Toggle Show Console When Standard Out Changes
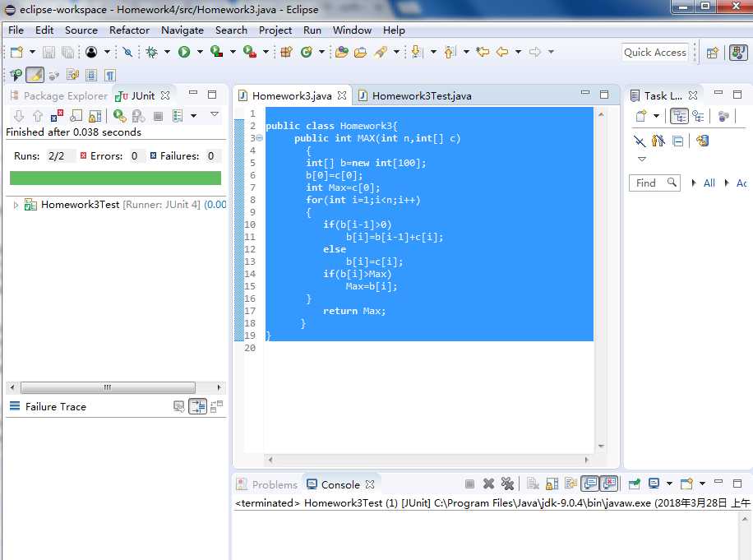 pos(590,484)
